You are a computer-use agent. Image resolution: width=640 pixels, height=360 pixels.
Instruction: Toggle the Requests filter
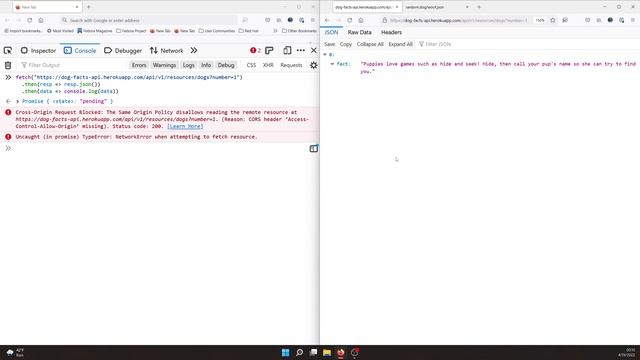[x=291, y=65]
